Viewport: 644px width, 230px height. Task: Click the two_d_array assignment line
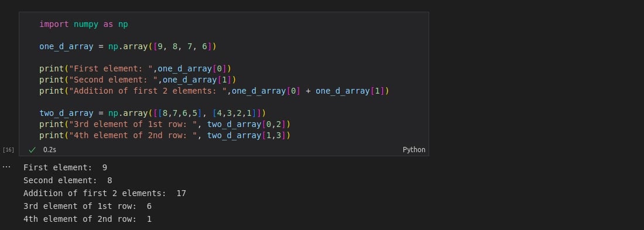(x=152, y=113)
